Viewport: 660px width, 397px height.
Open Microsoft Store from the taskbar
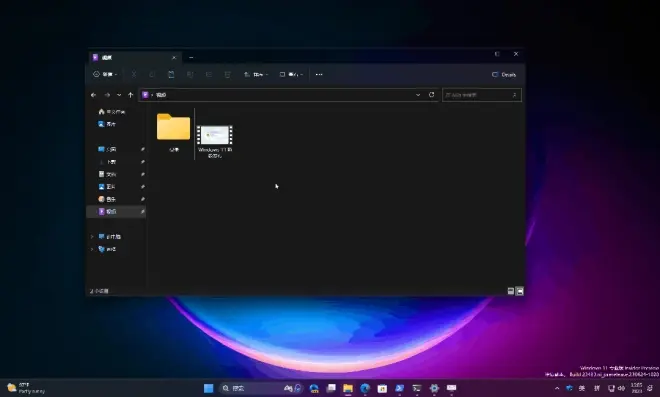[x=382, y=388]
